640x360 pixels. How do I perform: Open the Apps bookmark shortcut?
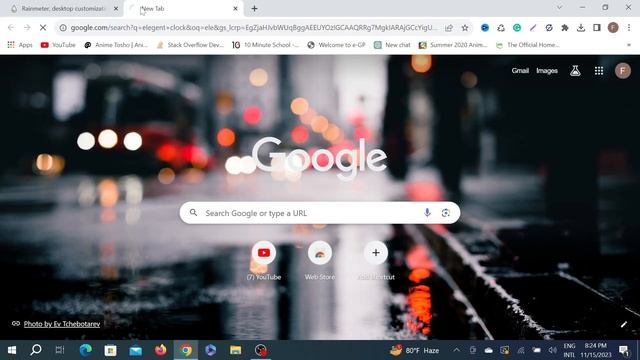[x=20, y=45]
